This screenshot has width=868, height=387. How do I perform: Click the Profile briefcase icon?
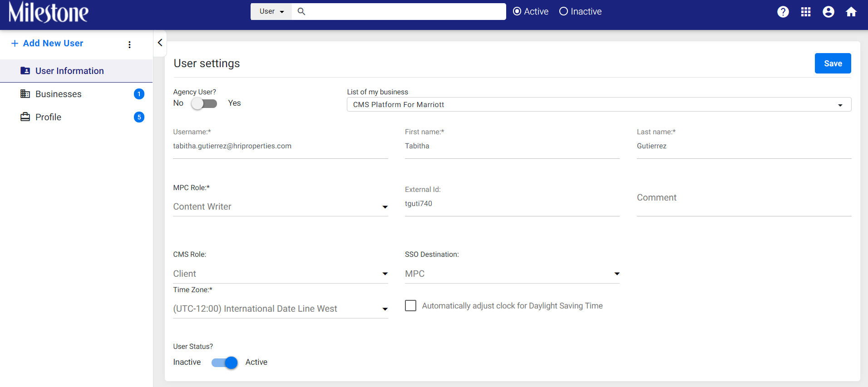pos(25,117)
